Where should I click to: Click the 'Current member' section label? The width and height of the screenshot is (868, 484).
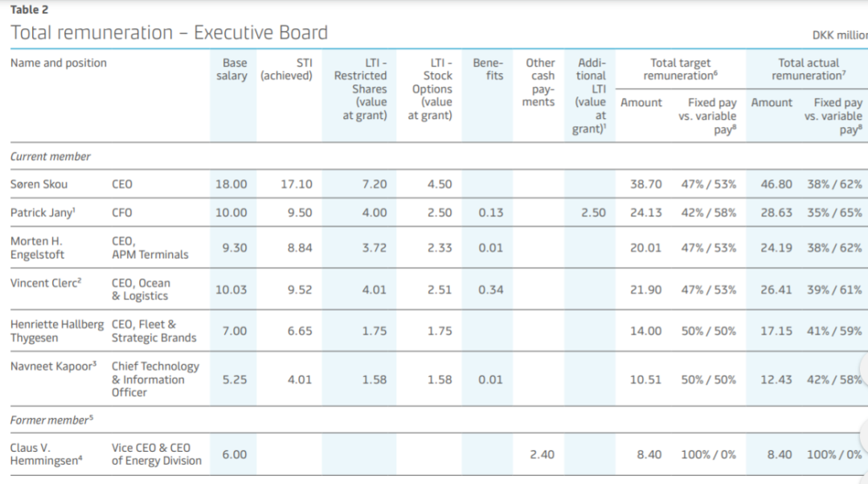pyautogui.click(x=51, y=157)
